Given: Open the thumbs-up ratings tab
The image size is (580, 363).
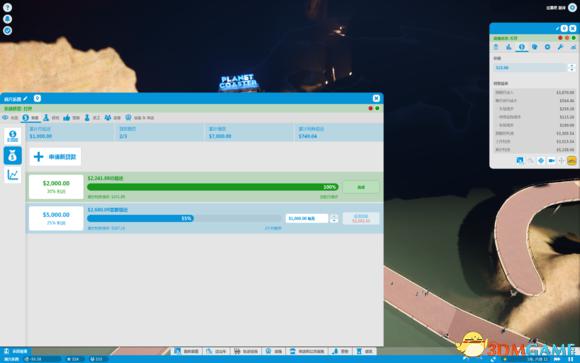Looking at the screenshot, I should [x=67, y=118].
